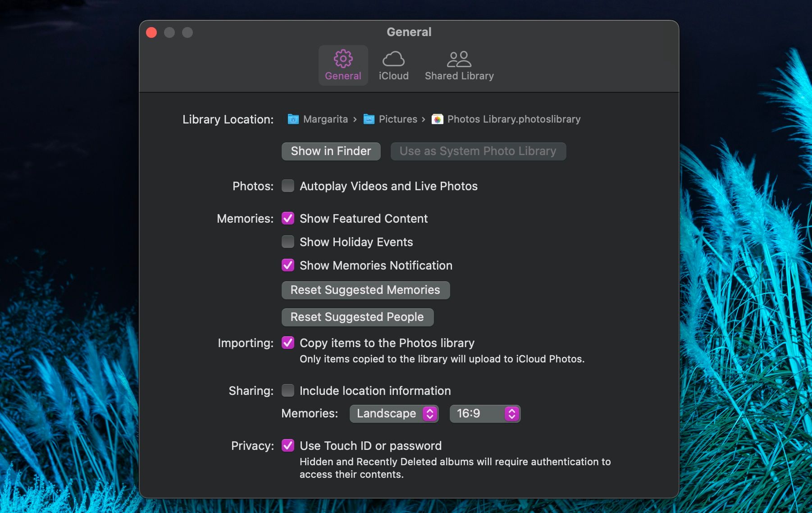Click Reset Suggested People
812x513 pixels.
click(x=357, y=317)
